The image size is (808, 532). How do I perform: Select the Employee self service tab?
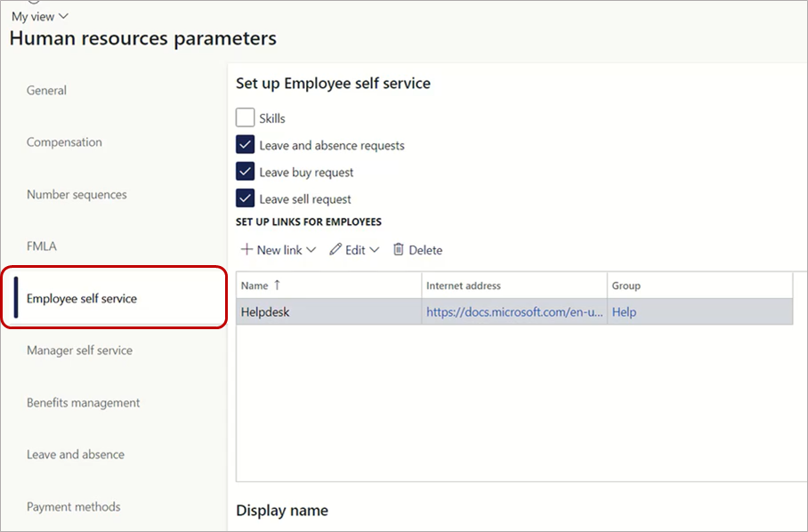(x=114, y=298)
